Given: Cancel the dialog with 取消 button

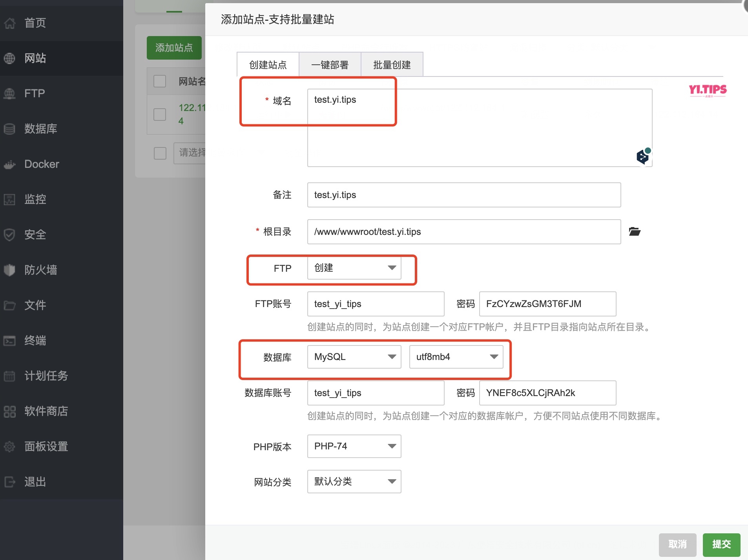Looking at the screenshot, I should coord(677,544).
